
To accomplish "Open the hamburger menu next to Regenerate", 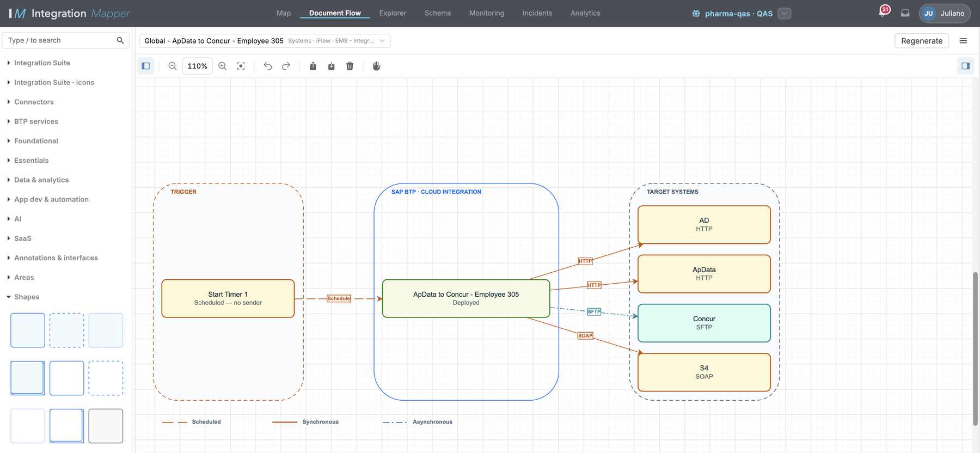I will point(963,41).
